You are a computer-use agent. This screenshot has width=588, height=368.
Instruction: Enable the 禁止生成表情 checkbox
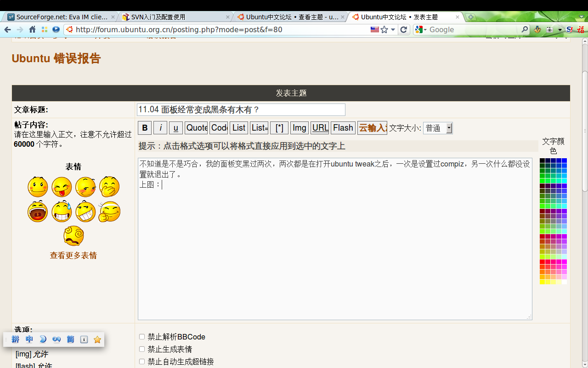142,349
